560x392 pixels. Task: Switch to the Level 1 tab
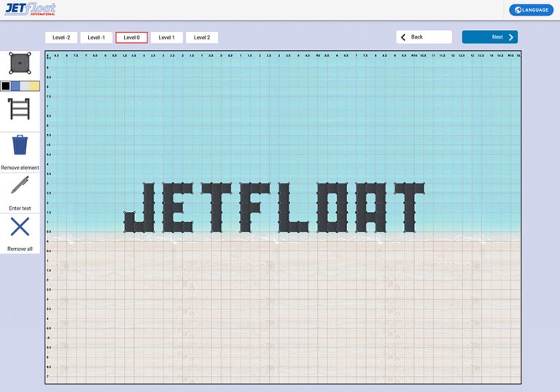pos(166,37)
